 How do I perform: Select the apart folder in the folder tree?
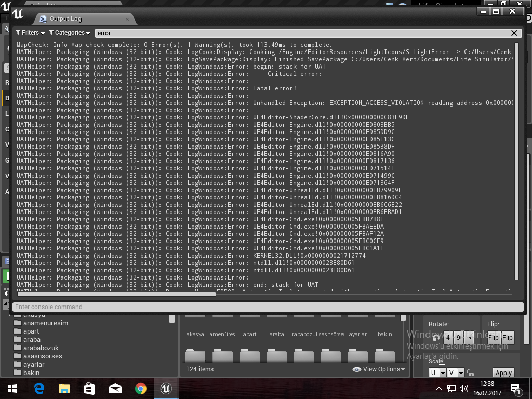pos(26,331)
